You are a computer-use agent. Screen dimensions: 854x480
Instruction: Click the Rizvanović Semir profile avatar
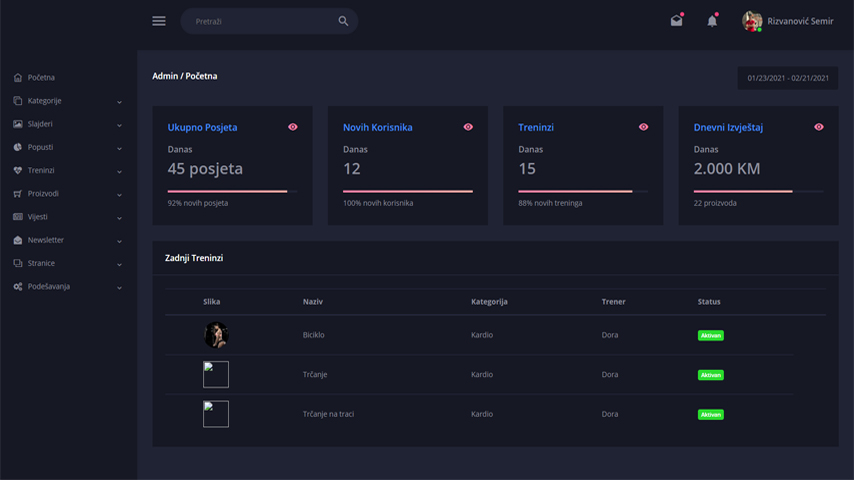coord(752,21)
